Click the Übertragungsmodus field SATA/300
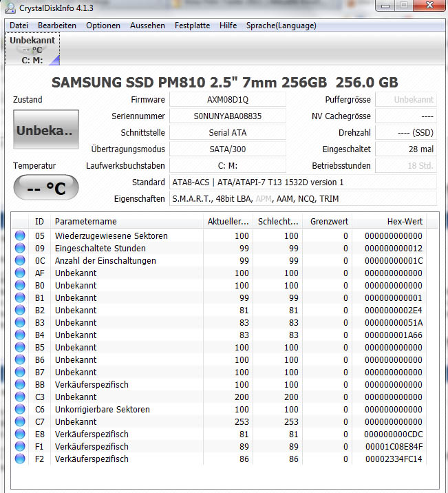The width and height of the screenshot is (448, 493). pos(228,149)
